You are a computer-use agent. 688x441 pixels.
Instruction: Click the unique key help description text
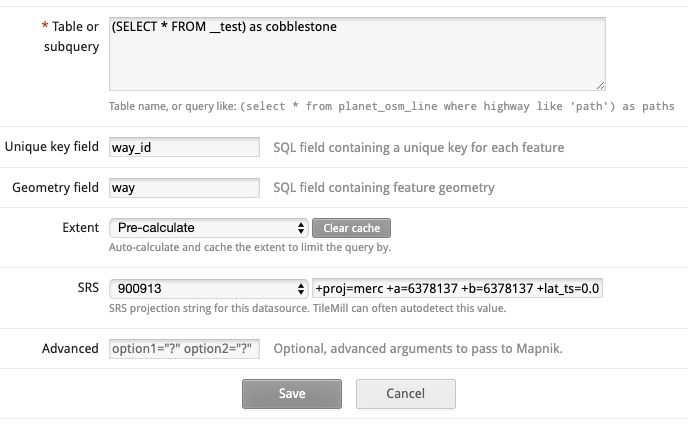tap(418, 148)
